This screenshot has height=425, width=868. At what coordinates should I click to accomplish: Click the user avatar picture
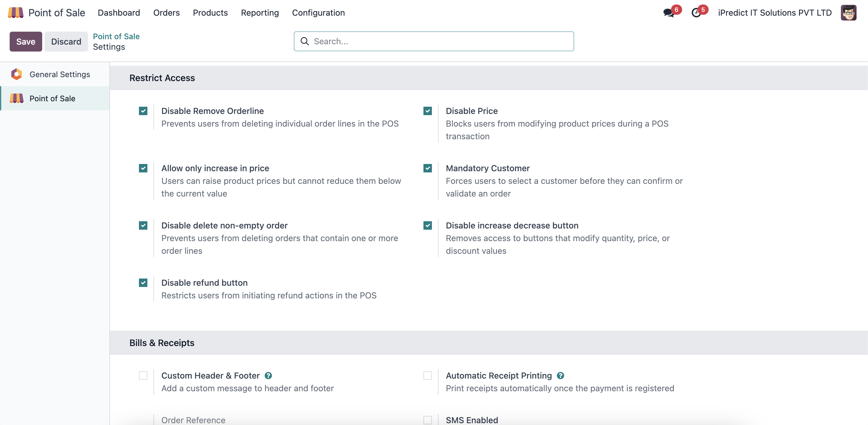848,13
